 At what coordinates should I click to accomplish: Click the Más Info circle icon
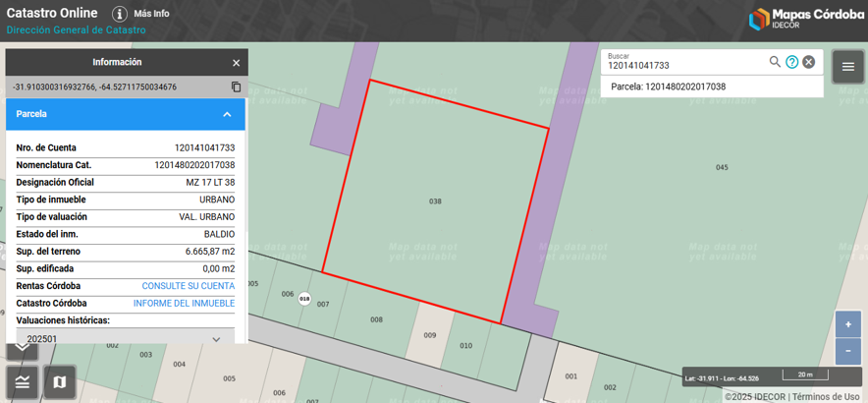(120, 14)
